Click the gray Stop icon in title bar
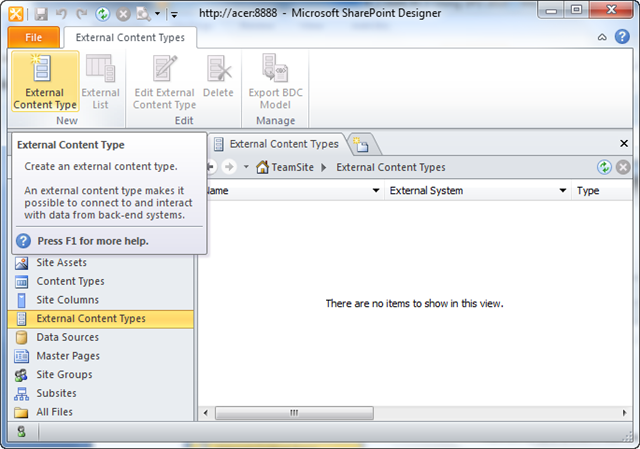Screen dimensions: 640x449 coord(123,14)
